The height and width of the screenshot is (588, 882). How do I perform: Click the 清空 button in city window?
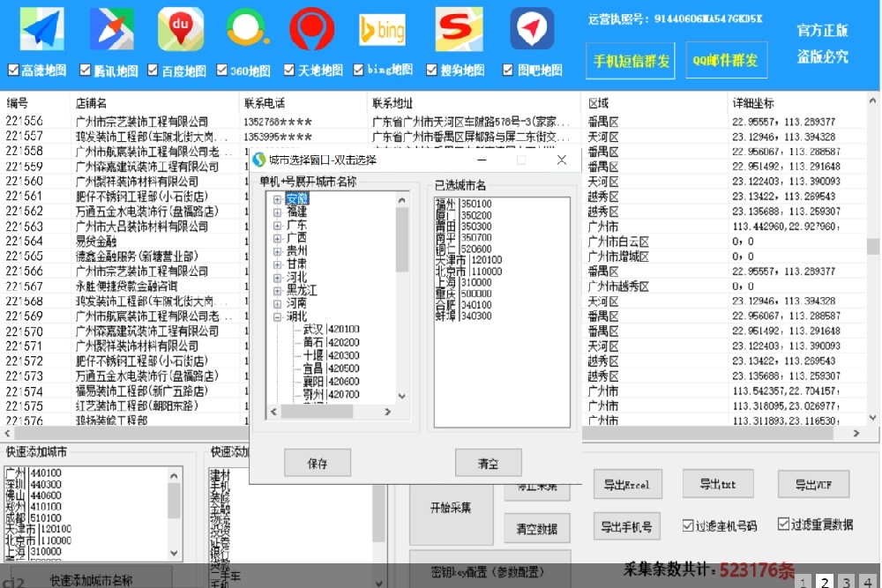tap(489, 463)
